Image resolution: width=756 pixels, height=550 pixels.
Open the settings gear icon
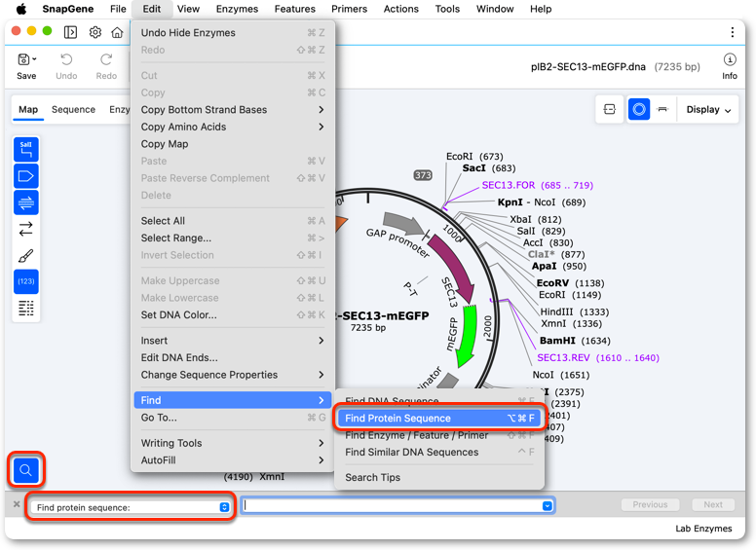pyautogui.click(x=94, y=32)
